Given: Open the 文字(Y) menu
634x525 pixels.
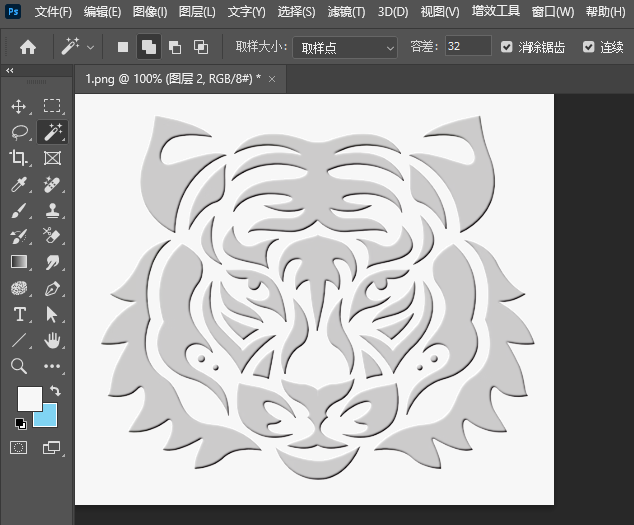Looking at the screenshot, I should point(247,12).
